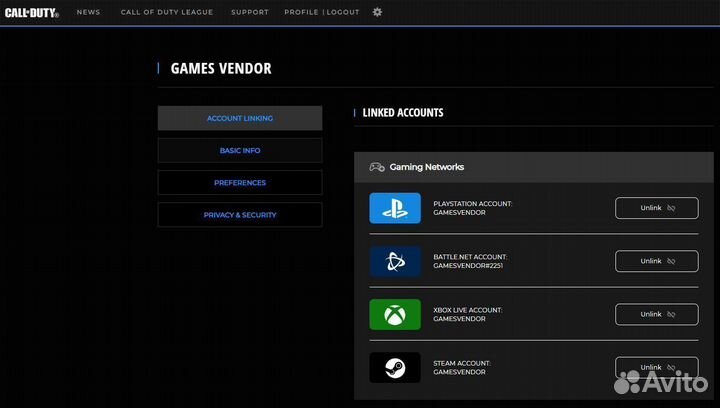Click the Logout link

(343, 13)
